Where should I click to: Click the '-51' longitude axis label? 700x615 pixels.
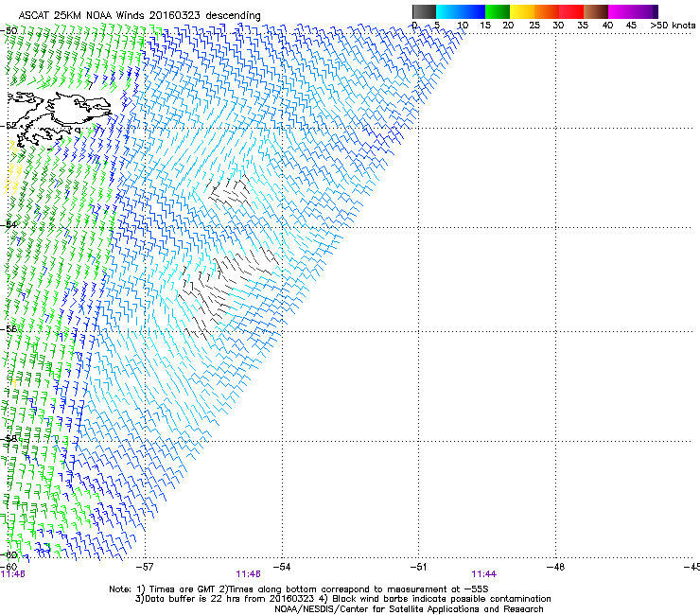coord(418,567)
